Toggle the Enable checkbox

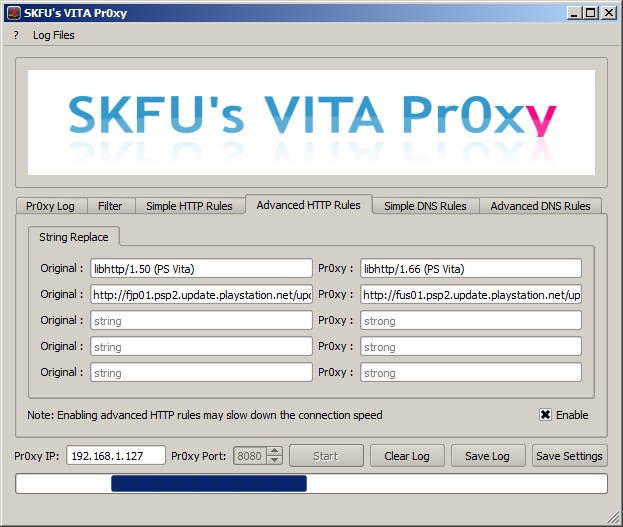point(546,415)
